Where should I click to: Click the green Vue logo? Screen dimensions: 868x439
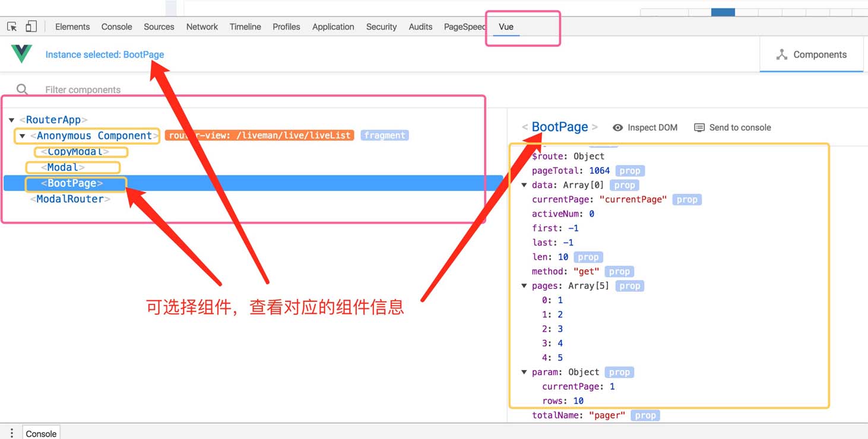pos(21,54)
